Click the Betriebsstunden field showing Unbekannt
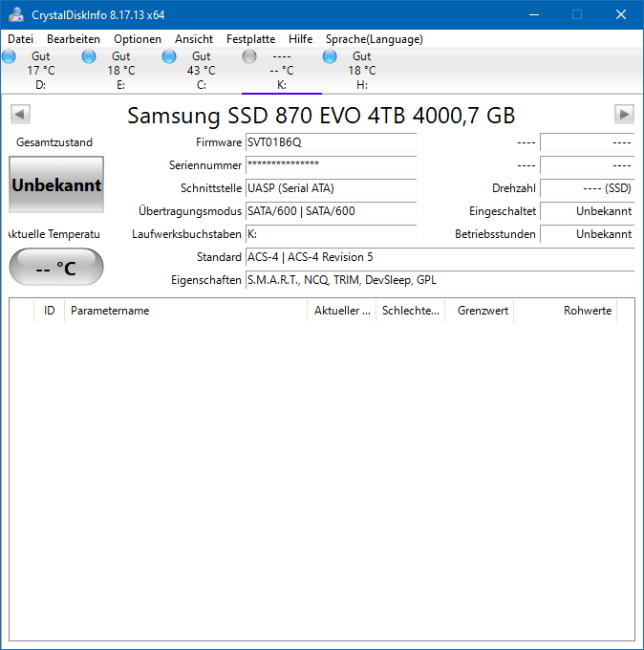 (588, 234)
